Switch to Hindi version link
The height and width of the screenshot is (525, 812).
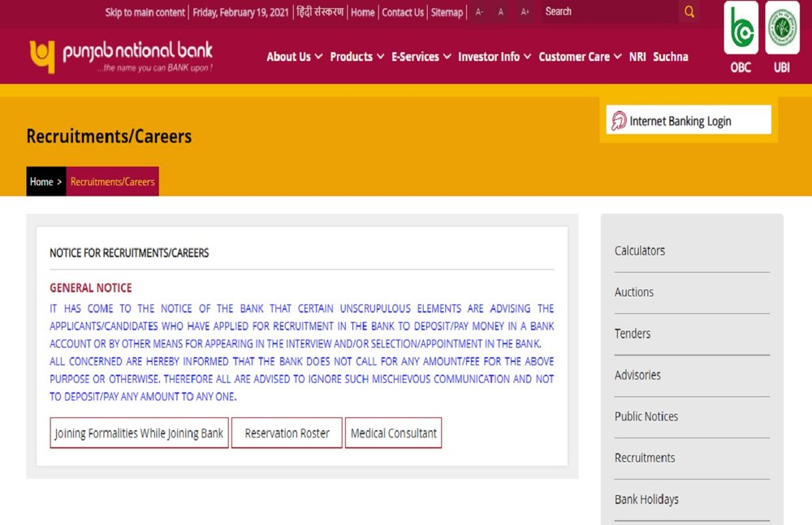(320, 12)
